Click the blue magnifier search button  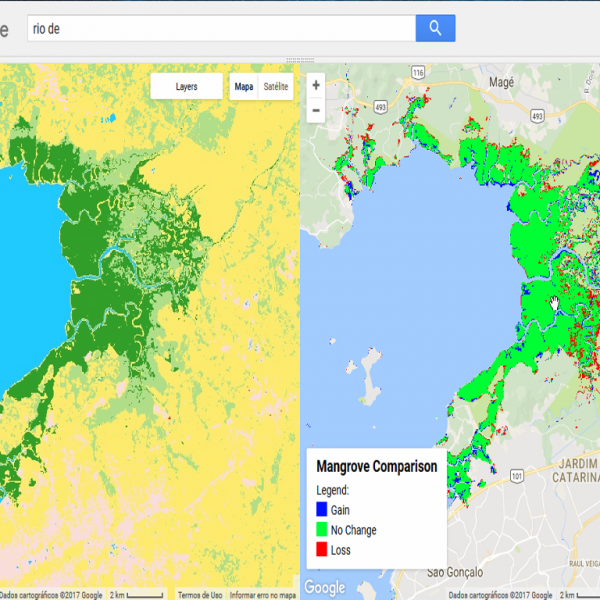coord(435,28)
